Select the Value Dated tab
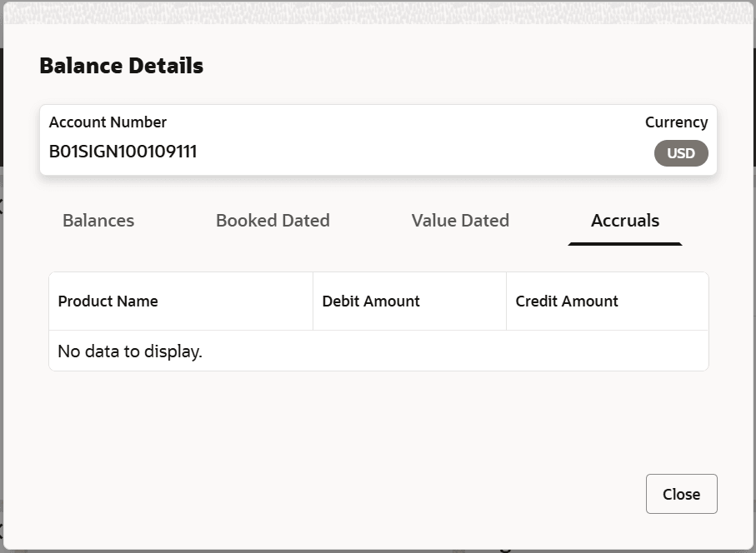Screen dimensions: 756x553 pyautogui.click(x=460, y=221)
